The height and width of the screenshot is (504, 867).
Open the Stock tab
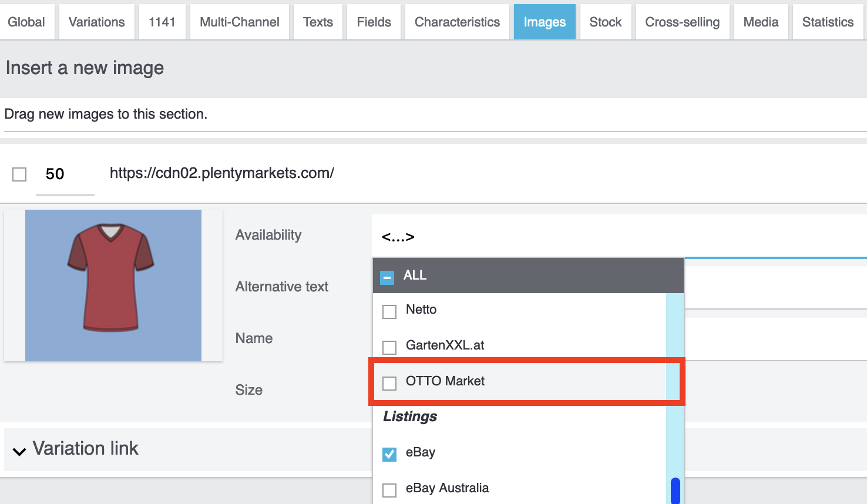click(605, 22)
